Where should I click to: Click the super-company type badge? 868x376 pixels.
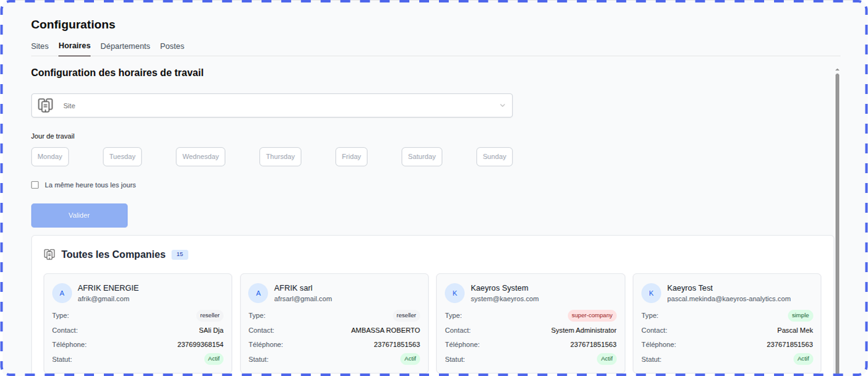pos(592,315)
